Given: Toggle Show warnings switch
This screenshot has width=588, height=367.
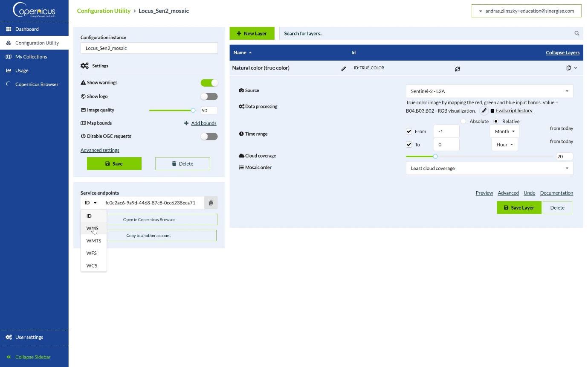Looking at the screenshot, I should point(209,83).
